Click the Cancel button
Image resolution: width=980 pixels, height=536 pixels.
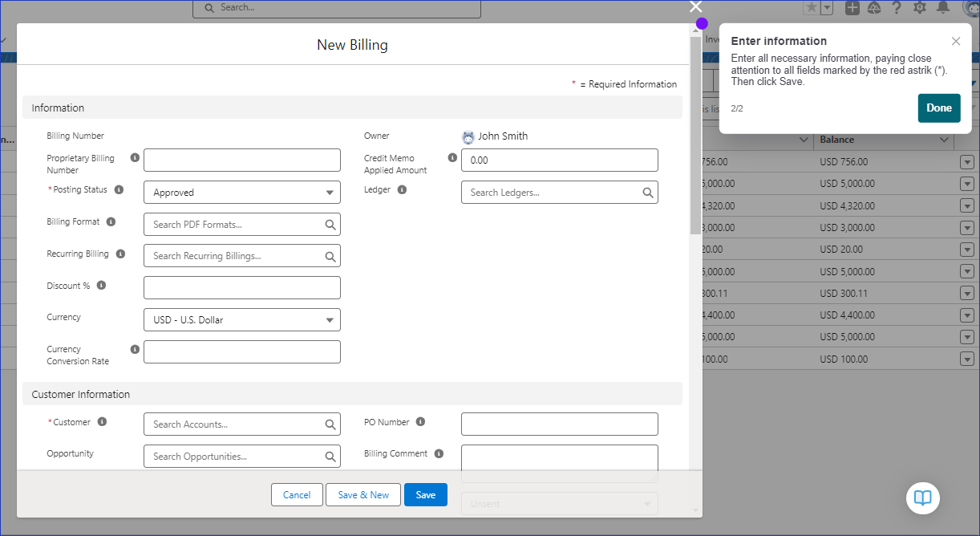297,495
